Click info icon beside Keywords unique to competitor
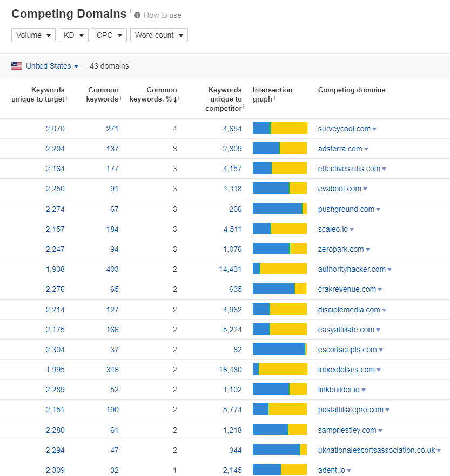 click(243, 107)
